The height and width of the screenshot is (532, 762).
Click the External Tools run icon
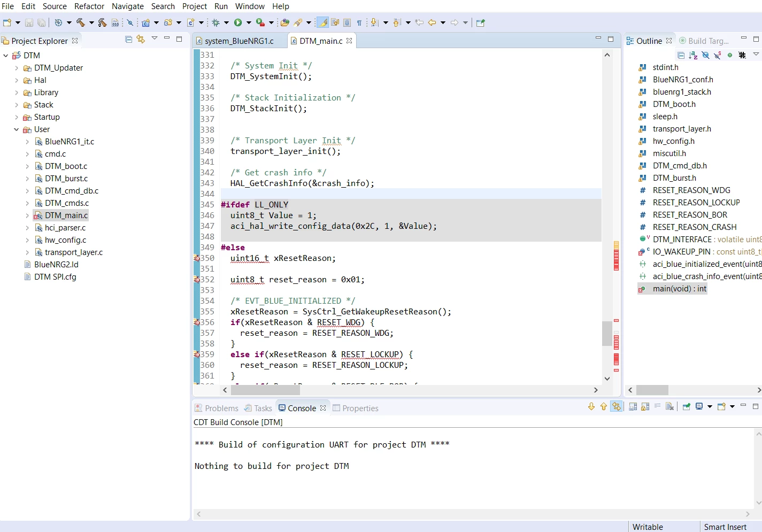[x=260, y=22]
